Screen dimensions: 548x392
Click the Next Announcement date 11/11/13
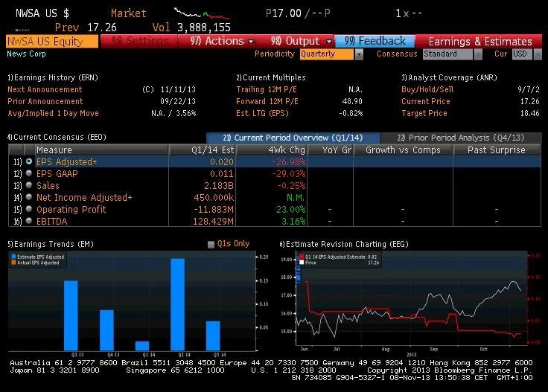(x=178, y=89)
